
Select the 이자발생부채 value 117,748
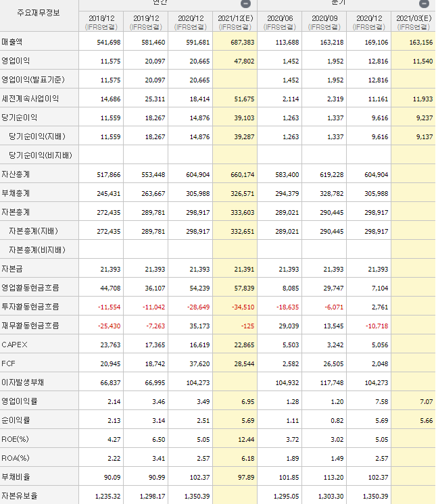331,383
